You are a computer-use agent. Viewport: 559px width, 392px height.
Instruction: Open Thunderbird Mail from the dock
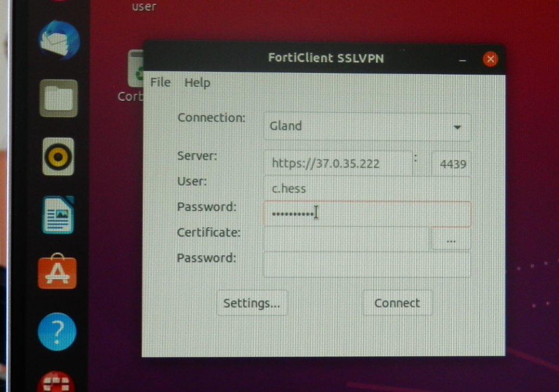pos(59,41)
